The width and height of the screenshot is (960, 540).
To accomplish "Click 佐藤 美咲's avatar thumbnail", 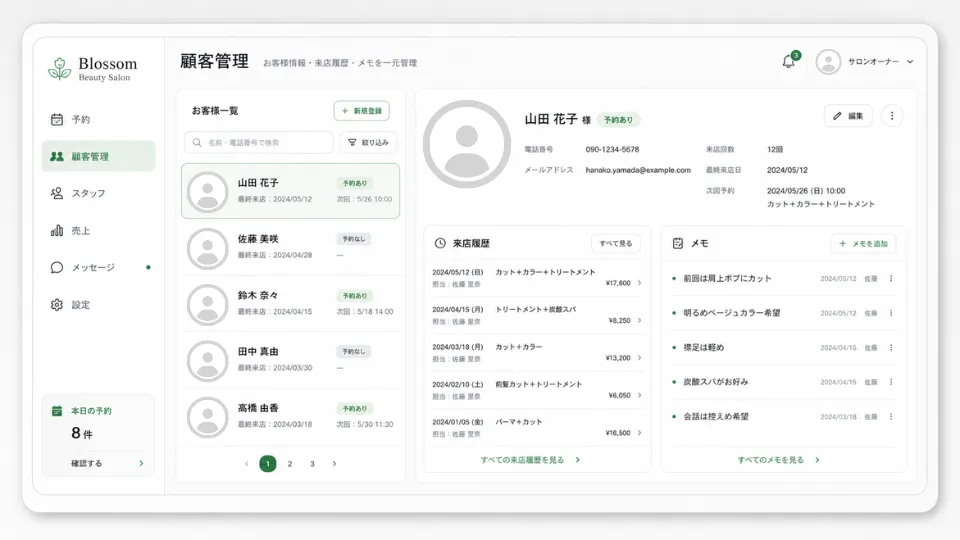I will (x=208, y=249).
